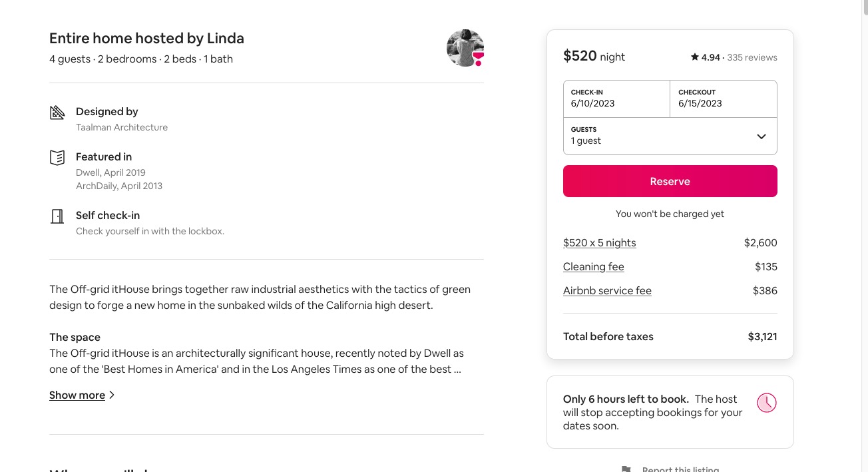Click the report listing flag icon
The height and width of the screenshot is (472, 868).
[x=626, y=469]
